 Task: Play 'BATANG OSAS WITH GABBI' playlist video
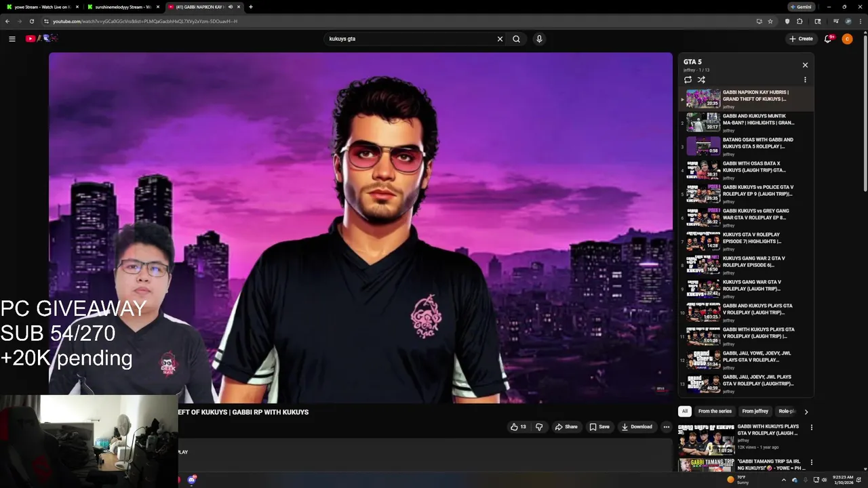click(747, 146)
